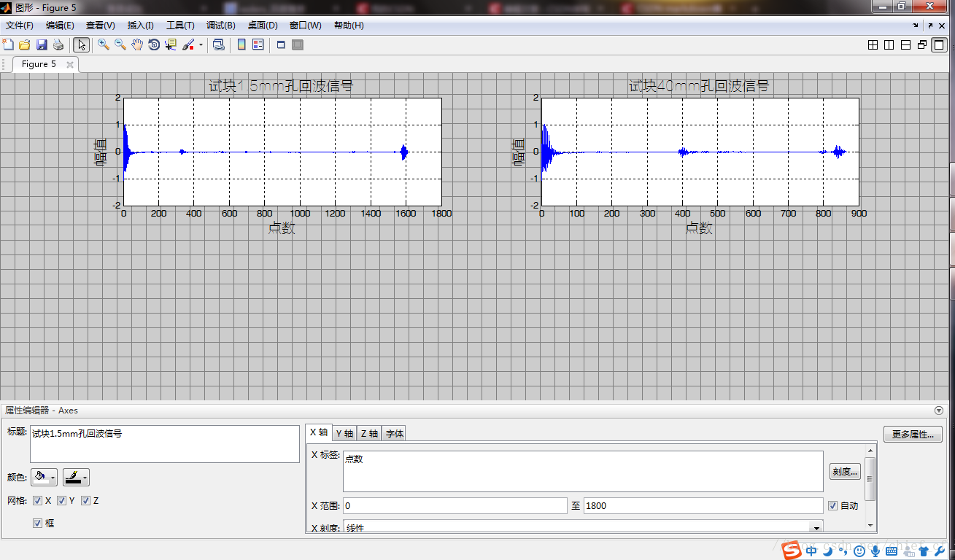Close the Figure 5 tab
The width and height of the screenshot is (955, 560).
click(70, 64)
